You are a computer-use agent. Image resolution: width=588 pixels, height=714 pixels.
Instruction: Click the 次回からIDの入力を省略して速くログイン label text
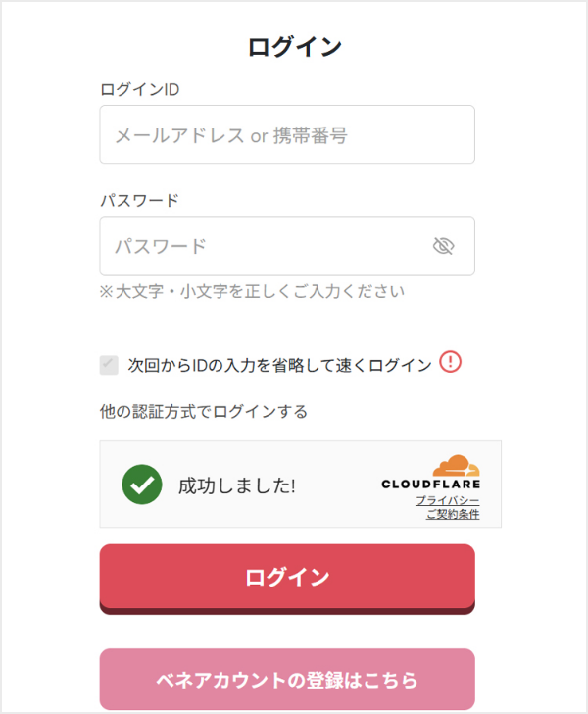tap(279, 365)
